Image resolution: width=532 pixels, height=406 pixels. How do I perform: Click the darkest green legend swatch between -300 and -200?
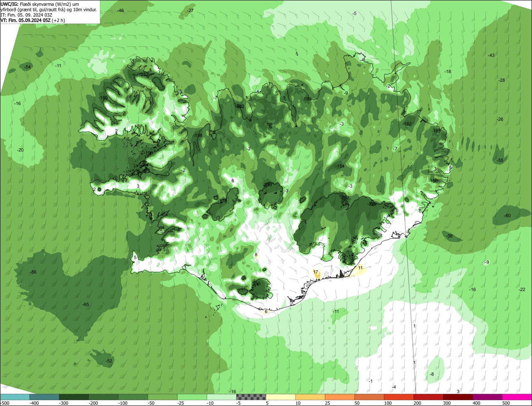tap(74, 397)
